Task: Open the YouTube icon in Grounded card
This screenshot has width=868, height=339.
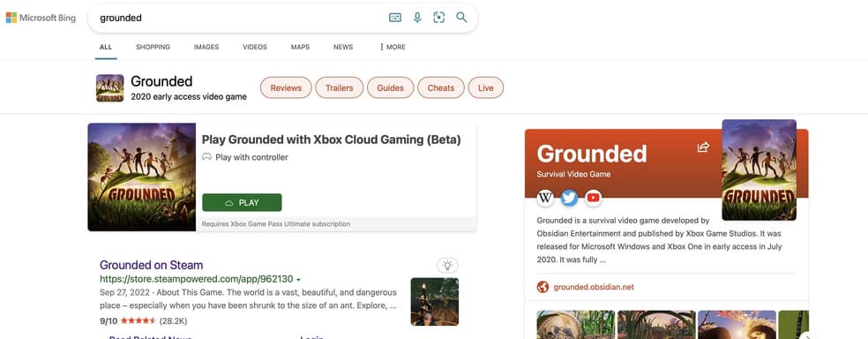Action: (x=593, y=197)
